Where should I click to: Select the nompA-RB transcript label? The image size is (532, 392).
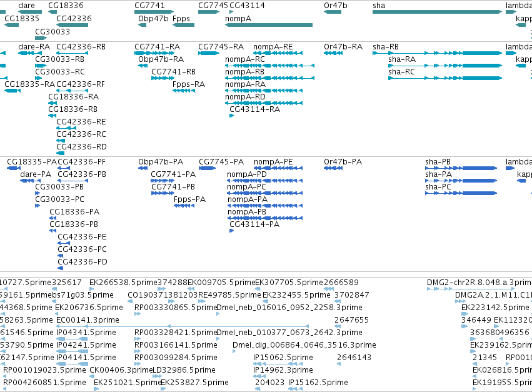point(244,72)
